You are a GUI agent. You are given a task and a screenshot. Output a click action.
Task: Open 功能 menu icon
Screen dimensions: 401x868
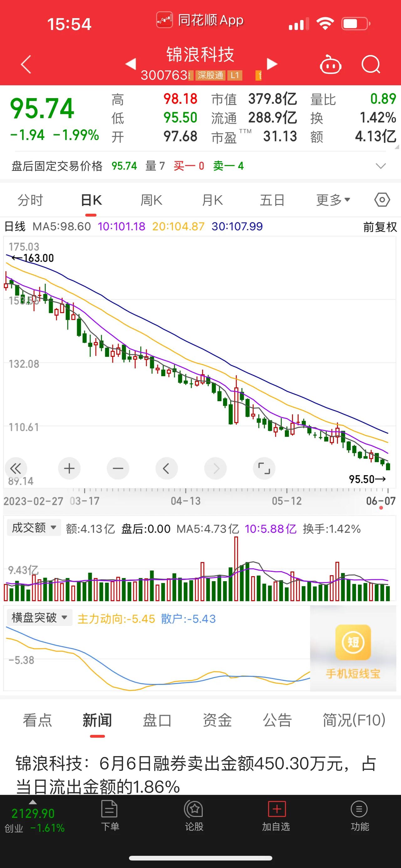coord(359,816)
